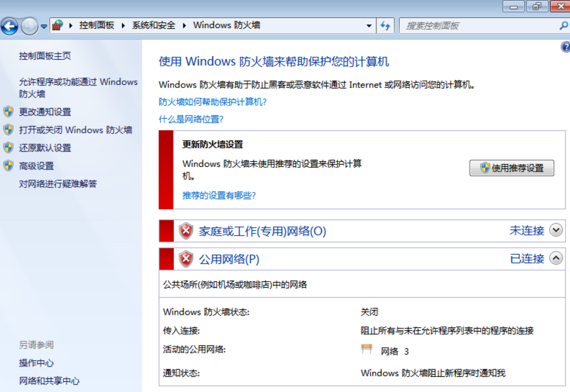The image size is (570, 392).
Task: Click the 网络 3 network name
Action: click(395, 352)
